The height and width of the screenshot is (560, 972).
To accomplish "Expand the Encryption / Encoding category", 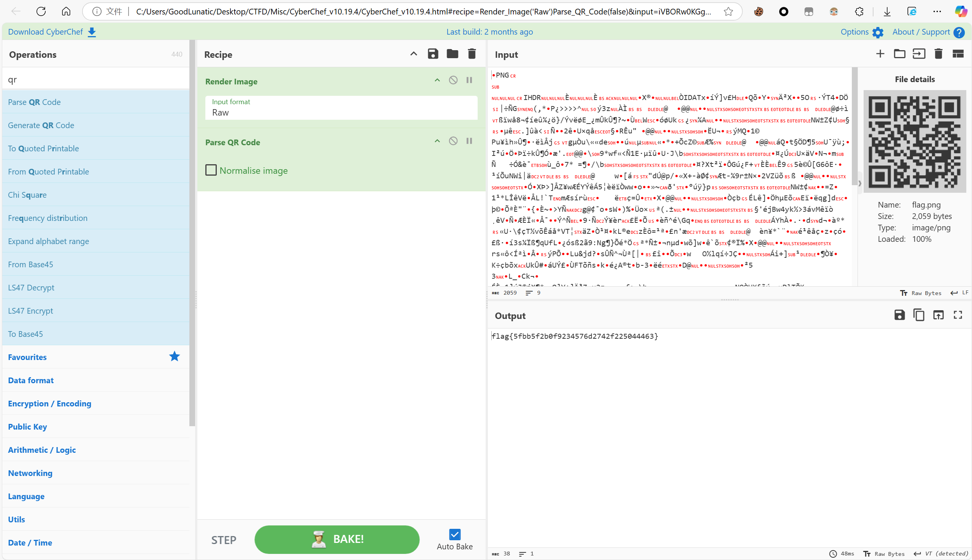I will [x=96, y=403].
